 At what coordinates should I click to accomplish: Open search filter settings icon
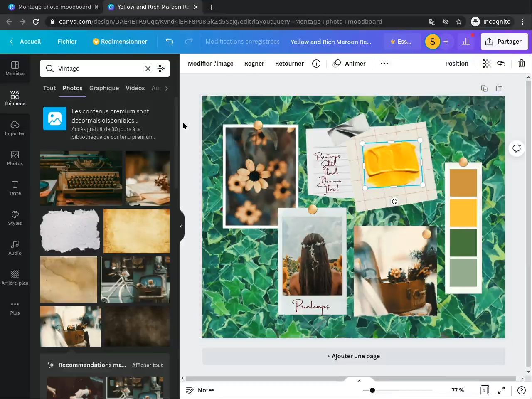point(161,69)
